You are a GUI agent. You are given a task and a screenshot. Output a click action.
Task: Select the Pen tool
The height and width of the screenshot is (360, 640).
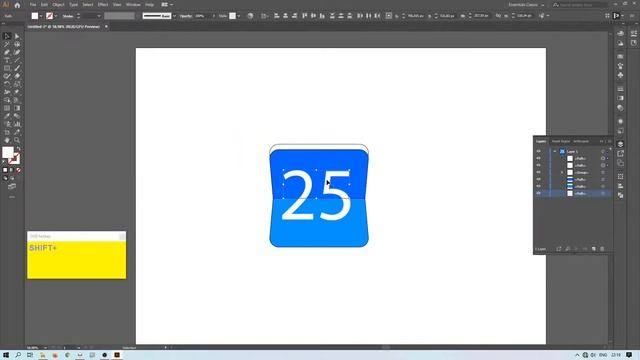(x=7, y=52)
